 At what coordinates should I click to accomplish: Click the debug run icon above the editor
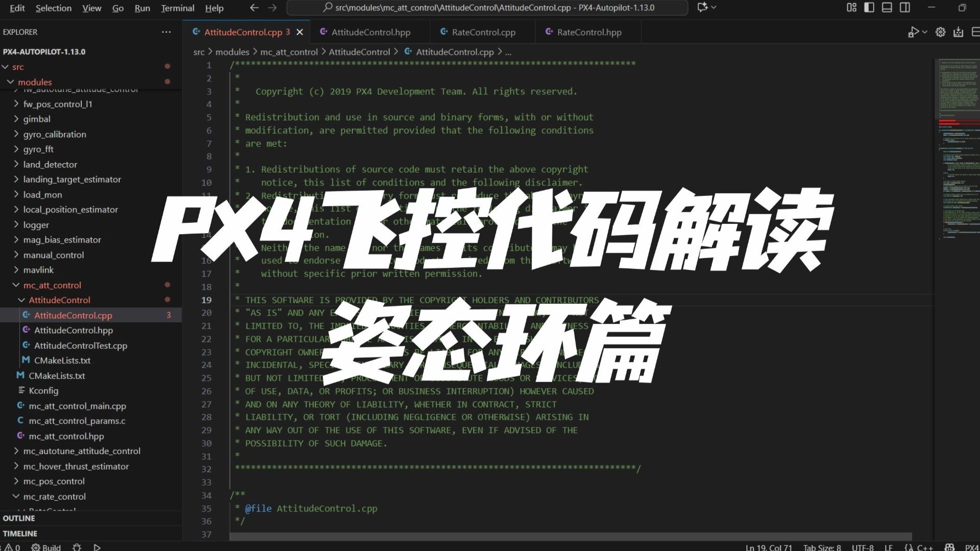[913, 32]
